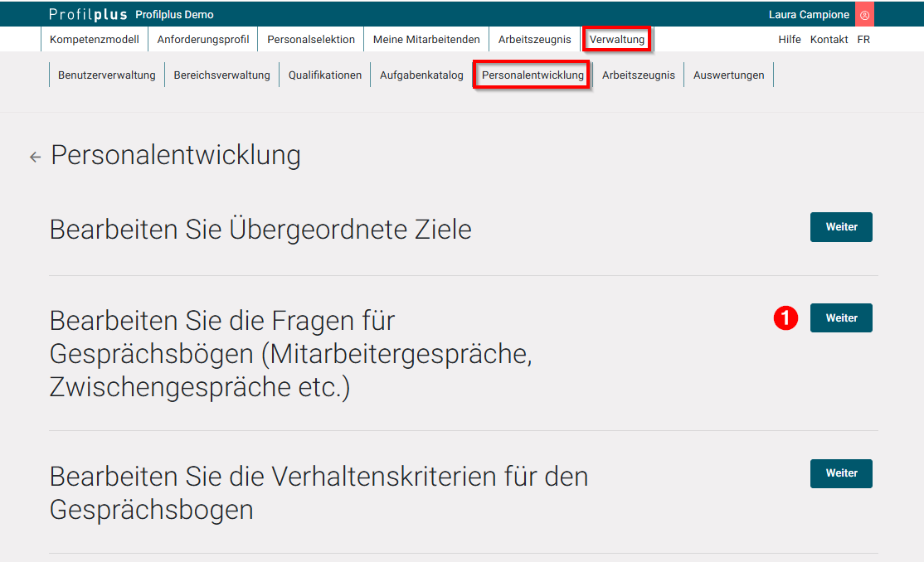Click Weiter for Verhaltenskriterien editing
The image size is (924, 562).
pyautogui.click(x=840, y=473)
